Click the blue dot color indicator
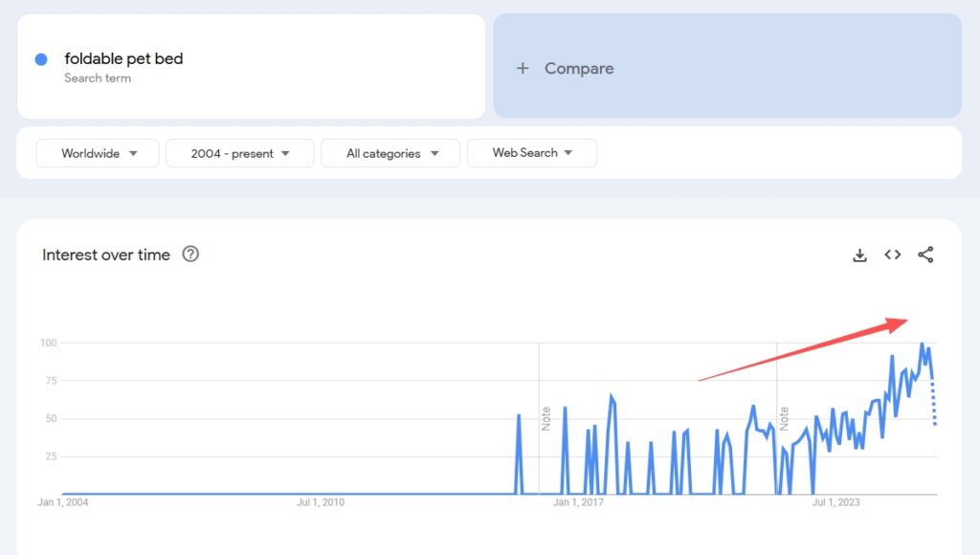Viewport: 980px width, 555px height. [41, 59]
